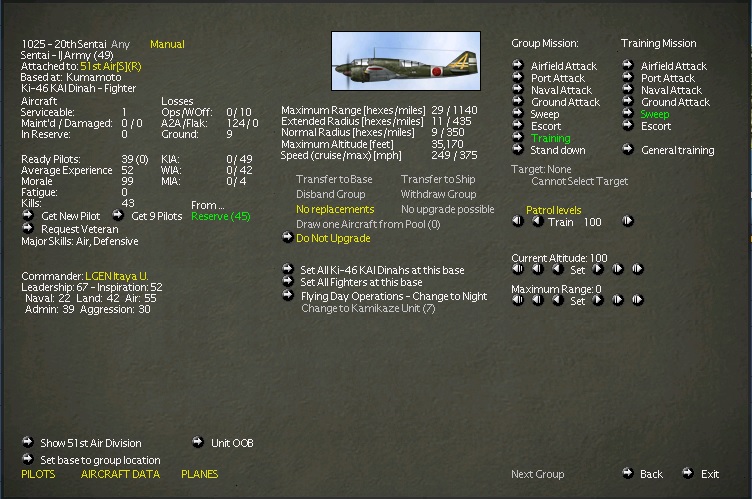
Task: Increase Current Altitude by largest step
Action: click(637, 269)
